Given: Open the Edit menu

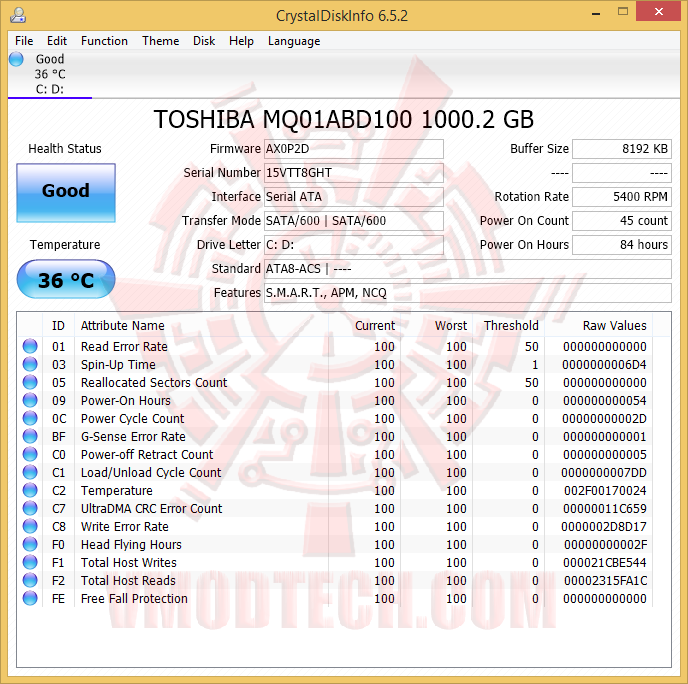Looking at the screenshot, I should click(57, 41).
